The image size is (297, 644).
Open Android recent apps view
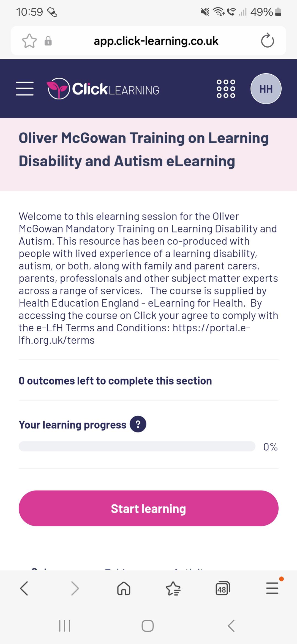65,626
